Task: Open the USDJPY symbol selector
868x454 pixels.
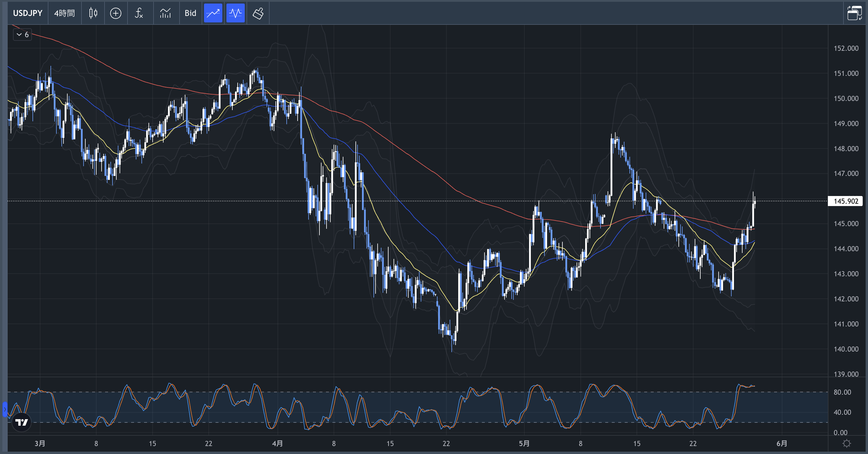Action: [28, 13]
